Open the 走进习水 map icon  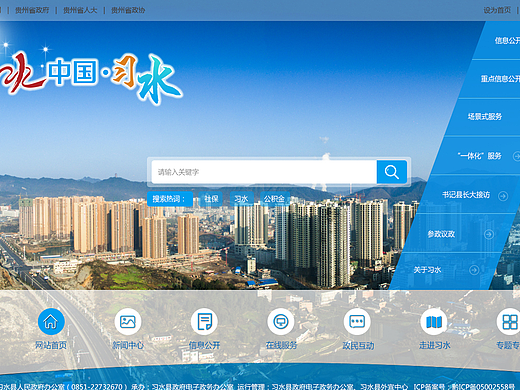click(x=434, y=322)
